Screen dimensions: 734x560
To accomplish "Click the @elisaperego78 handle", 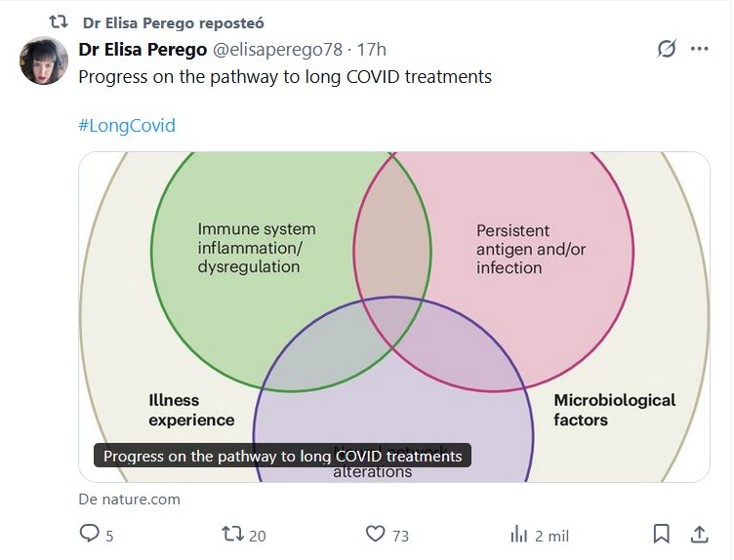I will pyautogui.click(x=271, y=50).
